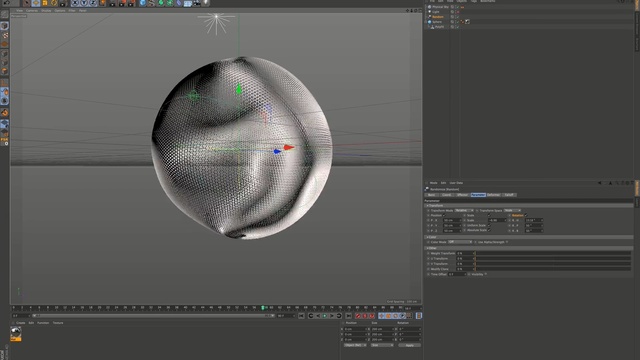Click the Undo arrow in top toolbar

(x=7, y=2)
